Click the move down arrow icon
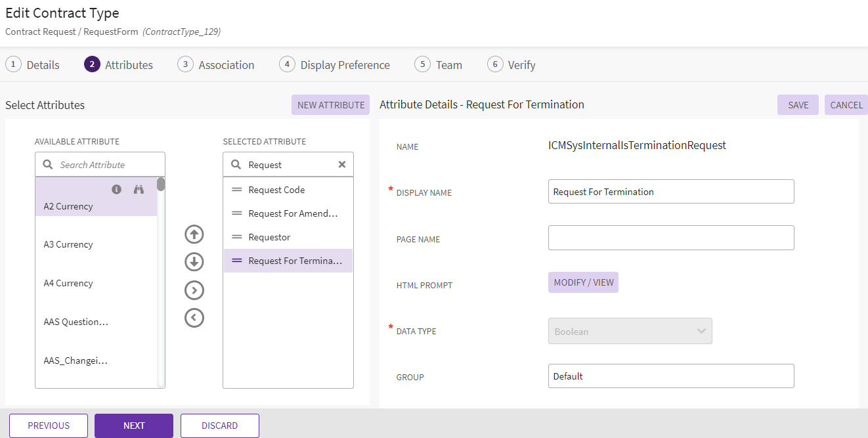 [x=194, y=262]
